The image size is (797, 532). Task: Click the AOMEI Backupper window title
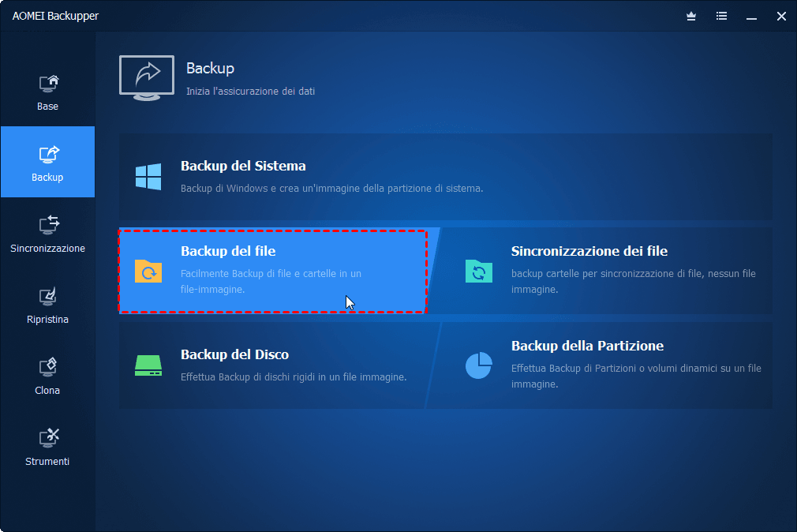(55, 16)
